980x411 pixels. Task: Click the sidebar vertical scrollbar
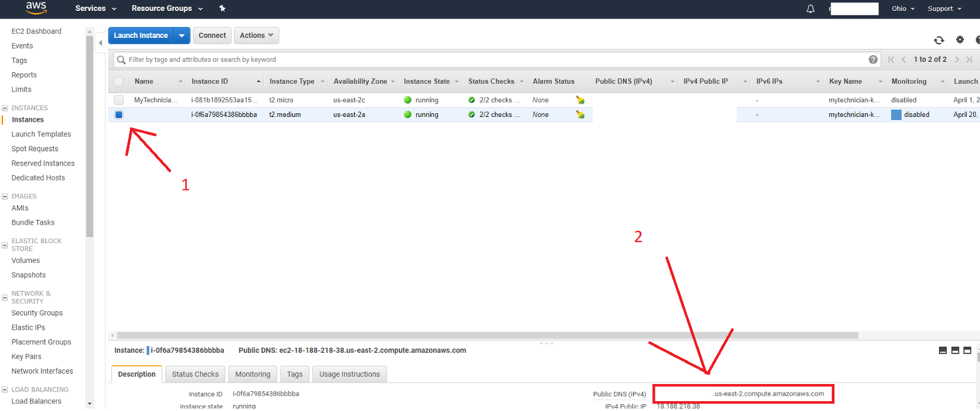pos(89,136)
